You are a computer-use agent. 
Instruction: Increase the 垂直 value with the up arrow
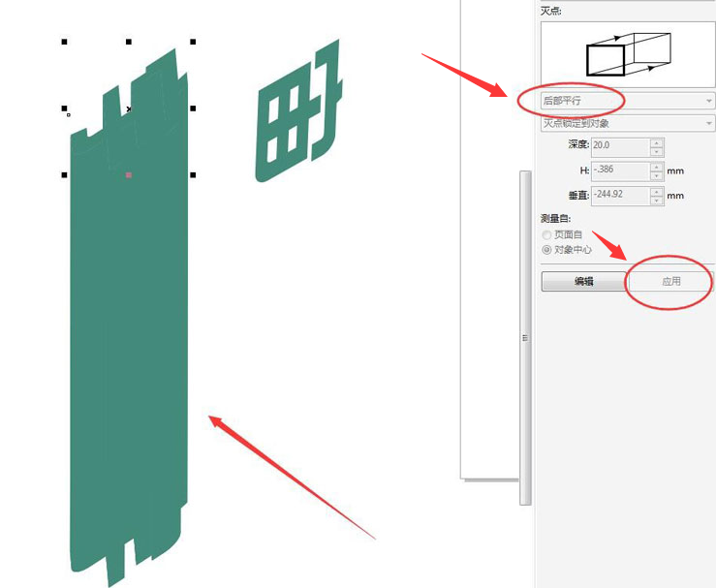[657, 192]
